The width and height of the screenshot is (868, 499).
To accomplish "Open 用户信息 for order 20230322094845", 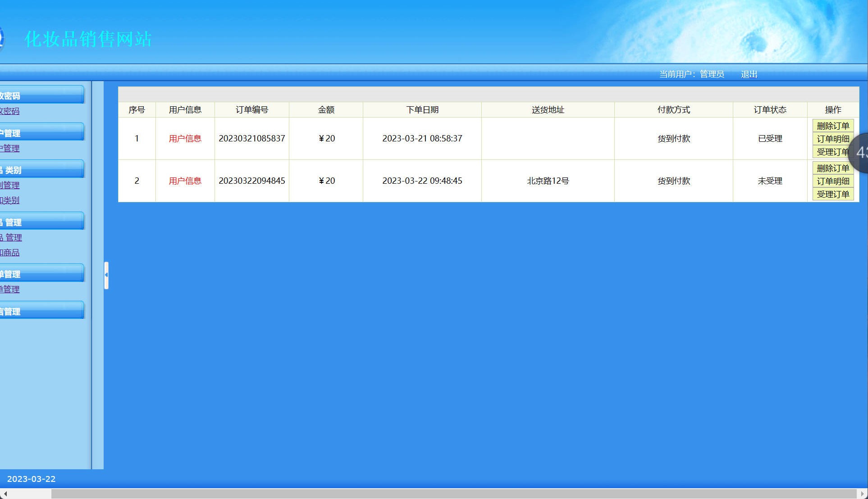I will (185, 181).
